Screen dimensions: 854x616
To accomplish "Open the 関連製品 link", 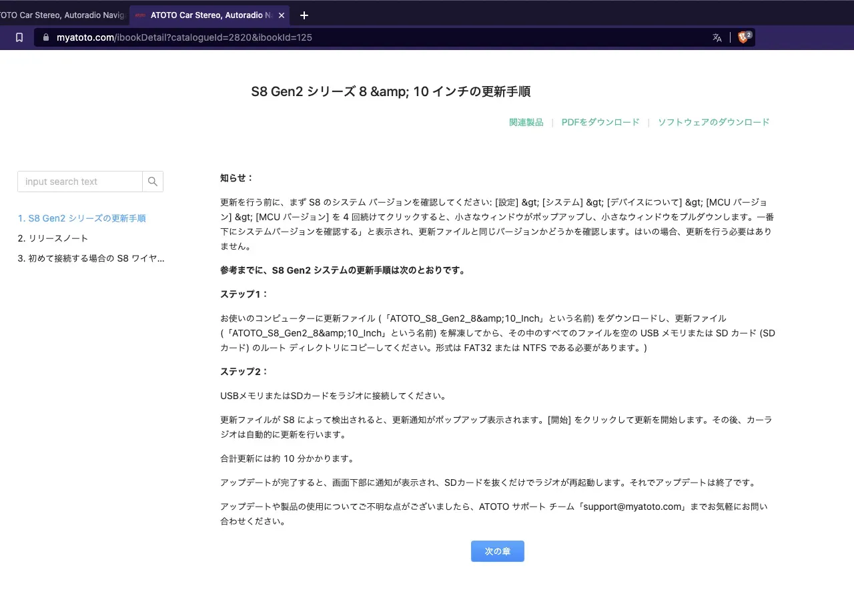I will (x=526, y=122).
